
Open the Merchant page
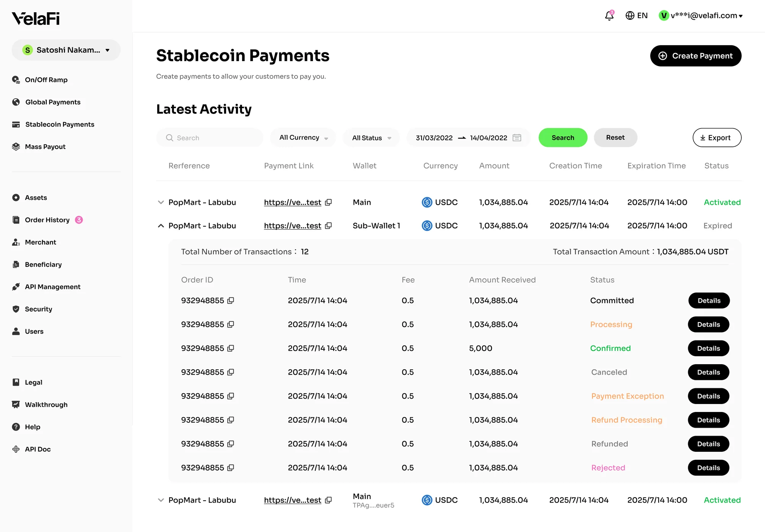click(34, 242)
